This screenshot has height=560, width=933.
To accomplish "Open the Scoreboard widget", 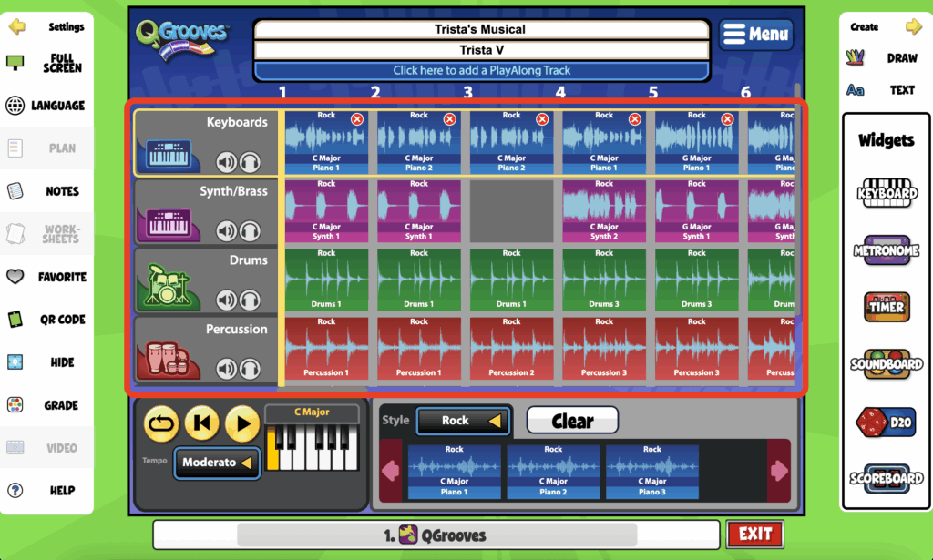I will pos(886,478).
